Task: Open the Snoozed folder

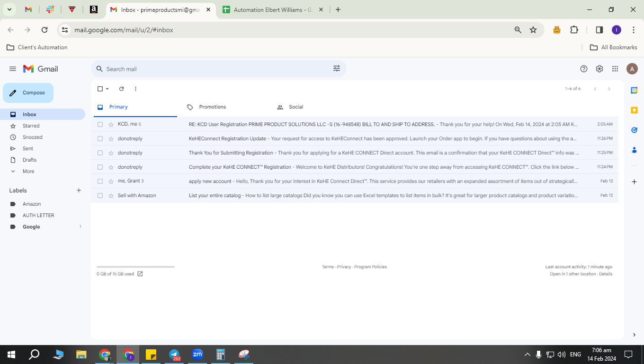Action: point(33,137)
